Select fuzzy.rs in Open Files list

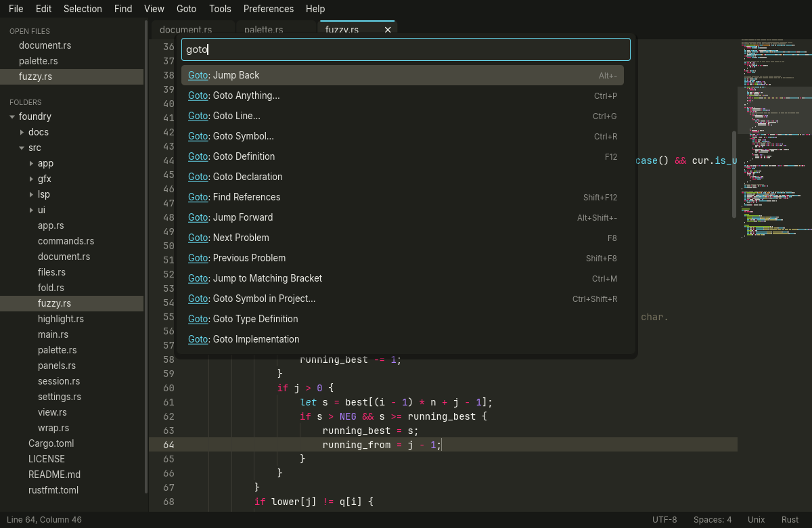point(72,76)
